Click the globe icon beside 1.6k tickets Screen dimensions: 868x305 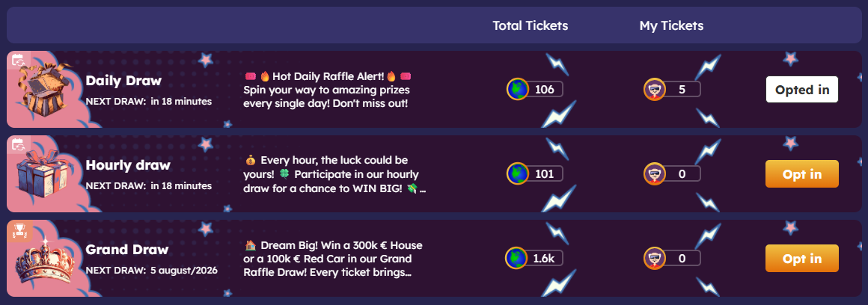pos(517,259)
